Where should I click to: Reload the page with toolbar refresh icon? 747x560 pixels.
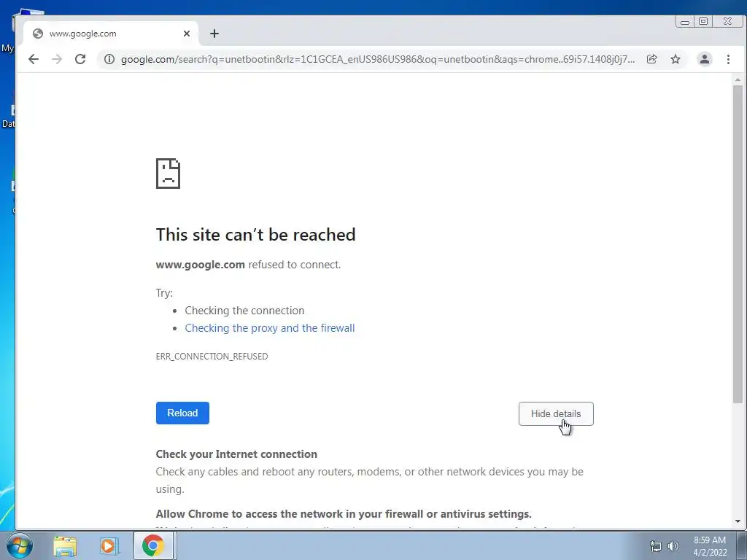[x=80, y=59]
